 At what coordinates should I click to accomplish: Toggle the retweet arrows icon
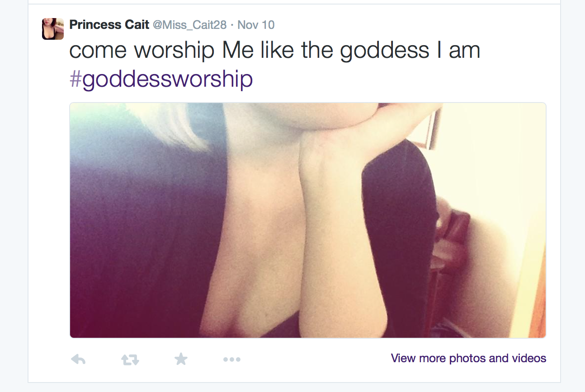click(x=130, y=359)
